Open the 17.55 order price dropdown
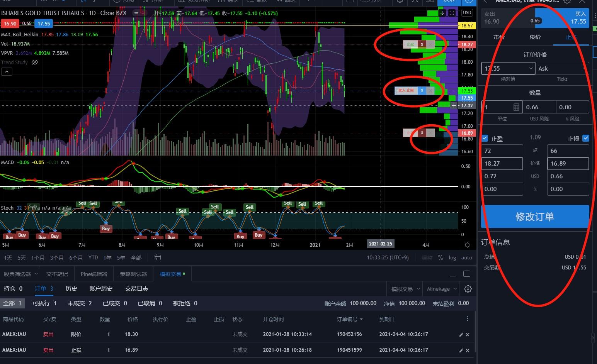Image resolution: width=597 pixels, height=364 pixels. pos(530,68)
